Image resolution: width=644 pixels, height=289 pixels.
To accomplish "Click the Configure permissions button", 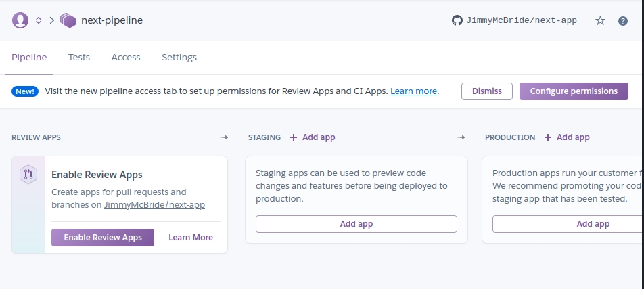I will (x=574, y=91).
